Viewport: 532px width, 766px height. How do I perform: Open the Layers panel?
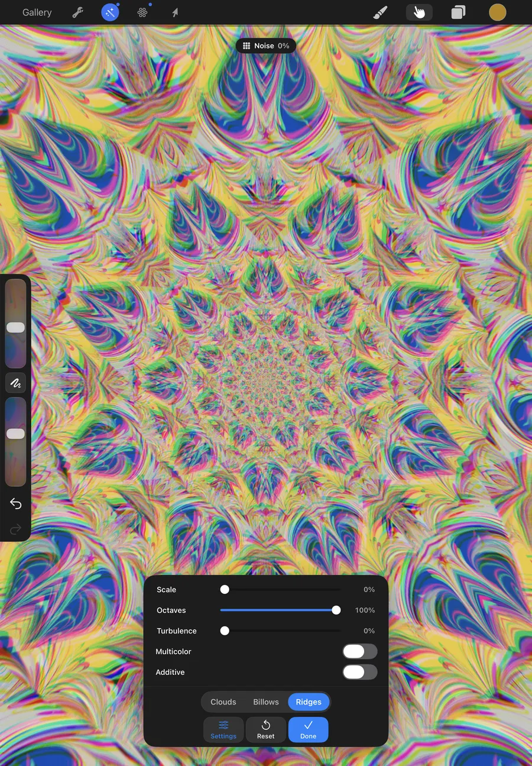coord(458,12)
